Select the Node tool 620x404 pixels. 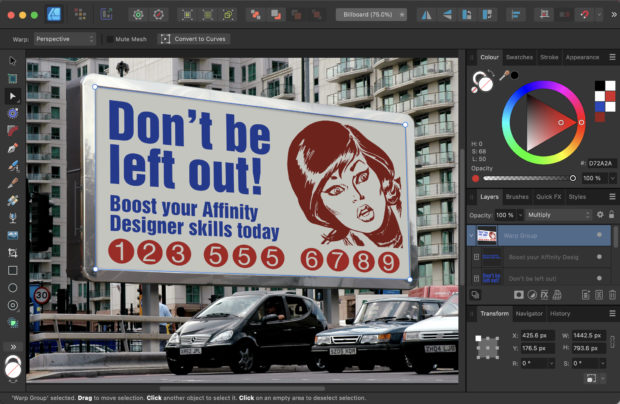coord(13,96)
